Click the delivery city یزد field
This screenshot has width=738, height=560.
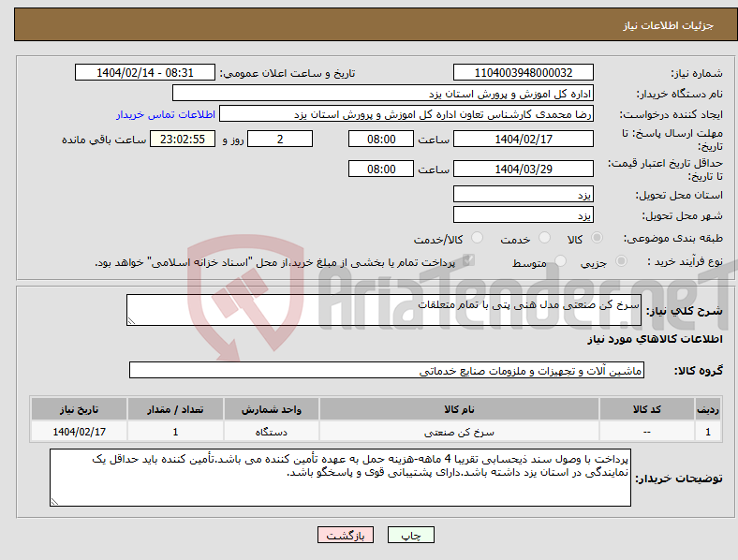pyautogui.click(x=524, y=214)
